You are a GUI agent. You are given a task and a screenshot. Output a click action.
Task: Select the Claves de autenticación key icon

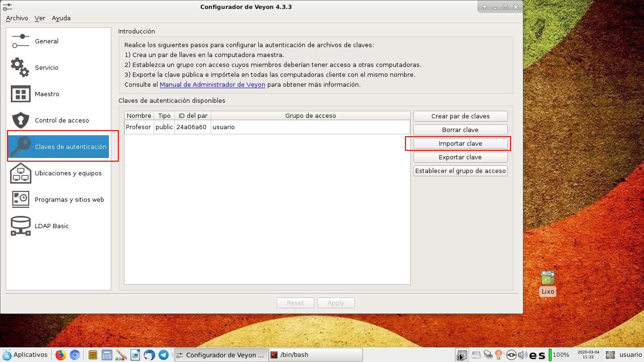pyautogui.click(x=20, y=147)
